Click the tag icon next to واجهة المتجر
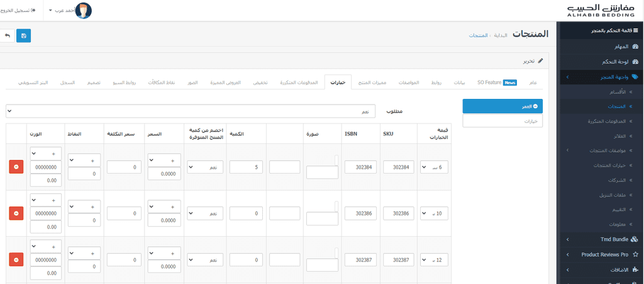 tap(635, 77)
